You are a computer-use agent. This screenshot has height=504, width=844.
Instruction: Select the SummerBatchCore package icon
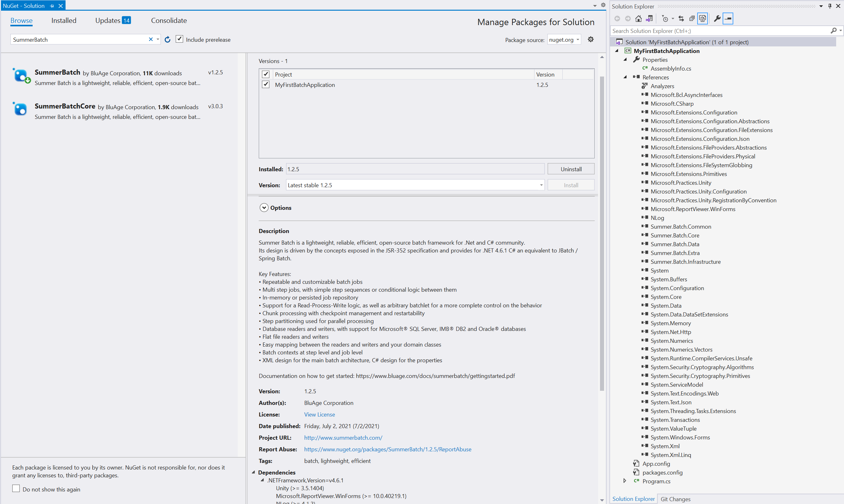pos(20,109)
